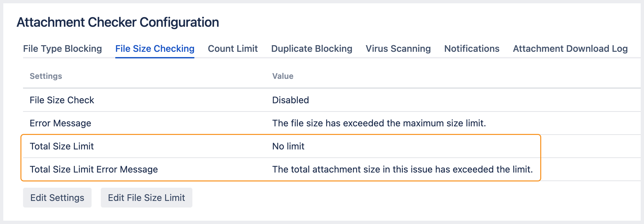Open the Virus Scanning tab
Screen dimensions: 644x224
click(398, 49)
